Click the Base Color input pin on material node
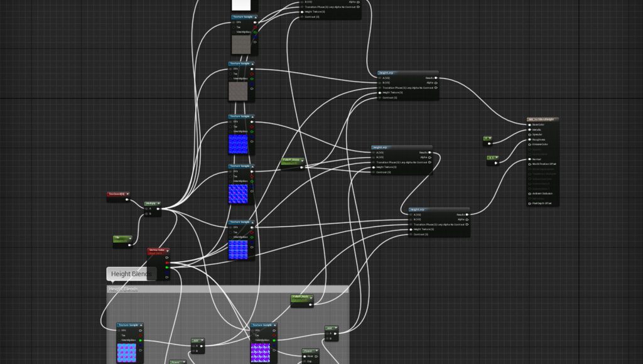Viewport: 643px width, 364px height. pyautogui.click(x=528, y=124)
